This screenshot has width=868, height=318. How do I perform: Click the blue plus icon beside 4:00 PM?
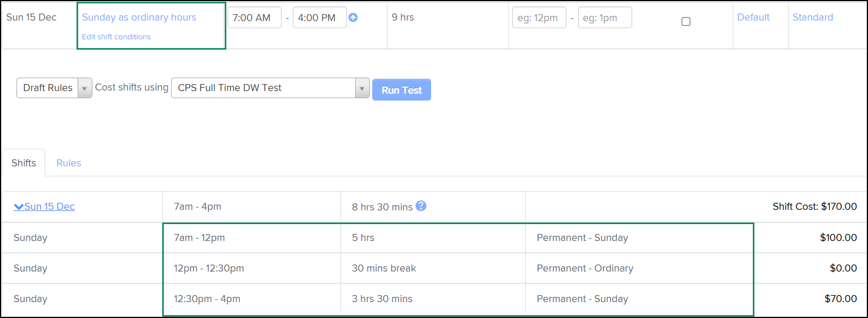pos(353,18)
